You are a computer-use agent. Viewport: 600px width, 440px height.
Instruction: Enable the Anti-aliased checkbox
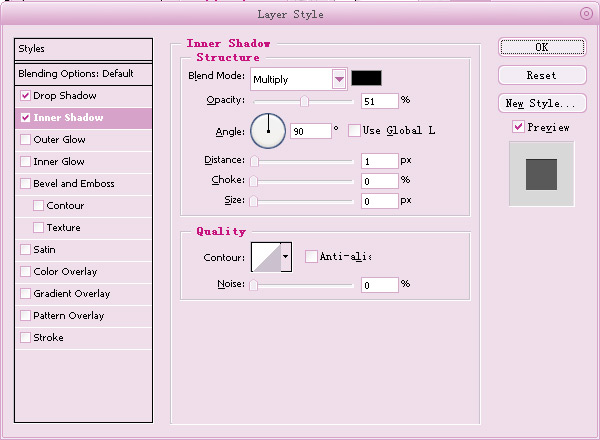click(311, 256)
